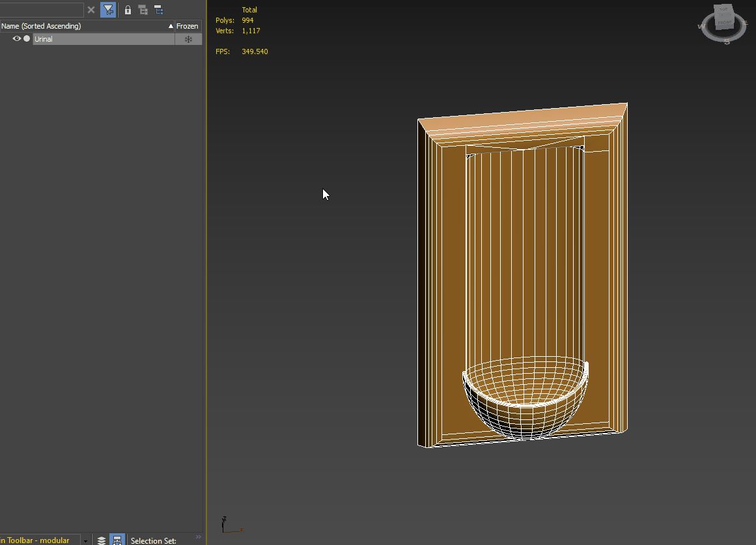Hide the Urinal object using eye icon
The height and width of the screenshot is (545, 756).
(17, 39)
